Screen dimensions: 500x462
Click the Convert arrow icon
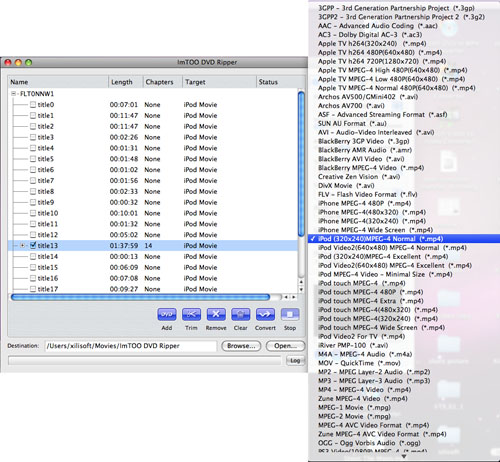pos(265,314)
